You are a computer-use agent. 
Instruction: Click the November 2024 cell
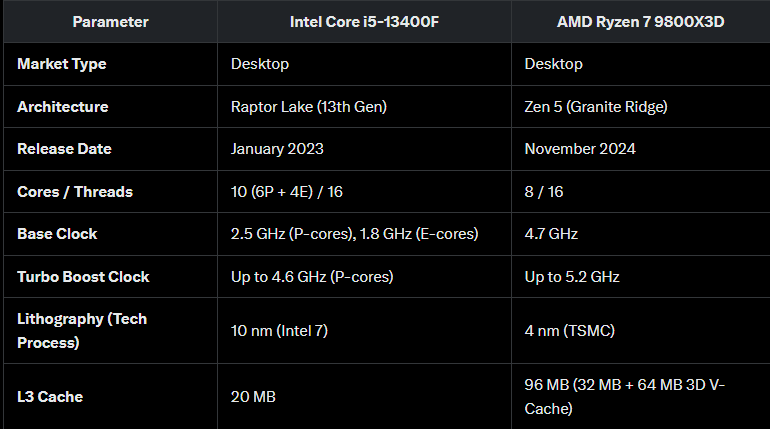coord(580,149)
